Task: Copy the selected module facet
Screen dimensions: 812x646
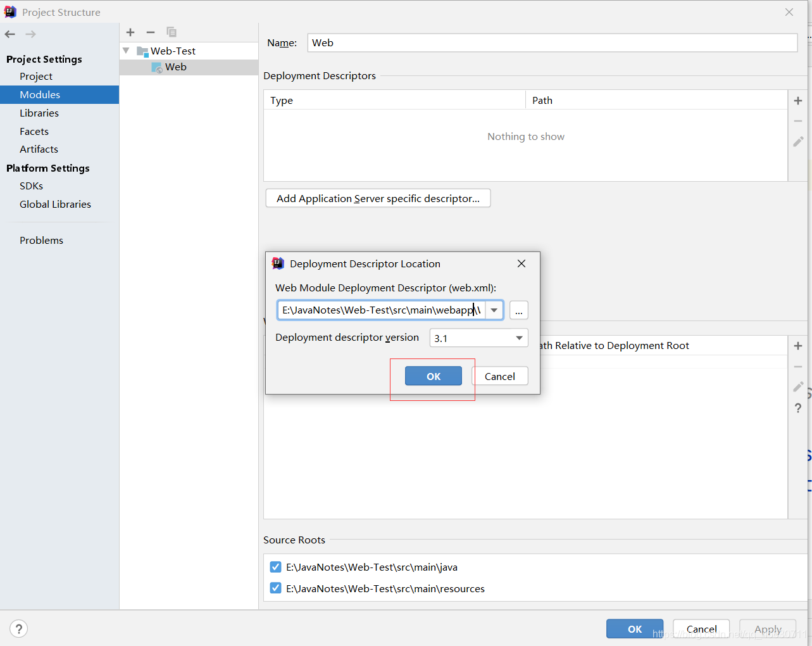Action: 172,32
